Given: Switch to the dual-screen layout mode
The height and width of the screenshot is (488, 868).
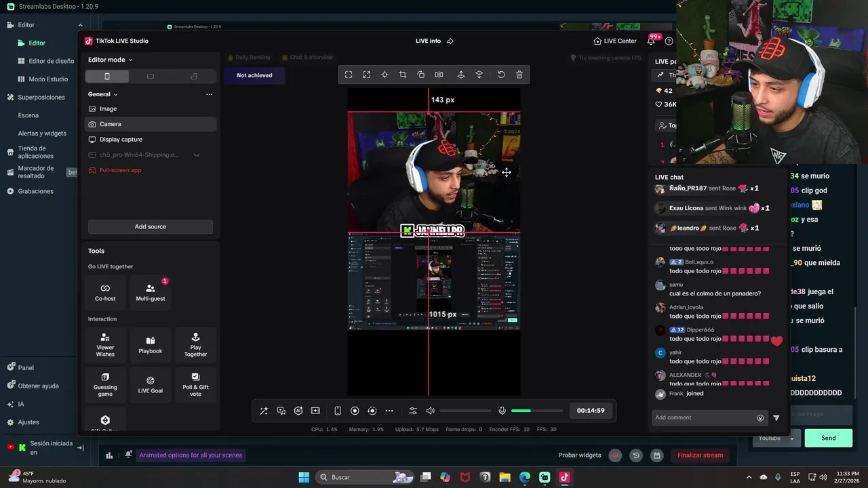Looking at the screenshot, I should [194, 76].
